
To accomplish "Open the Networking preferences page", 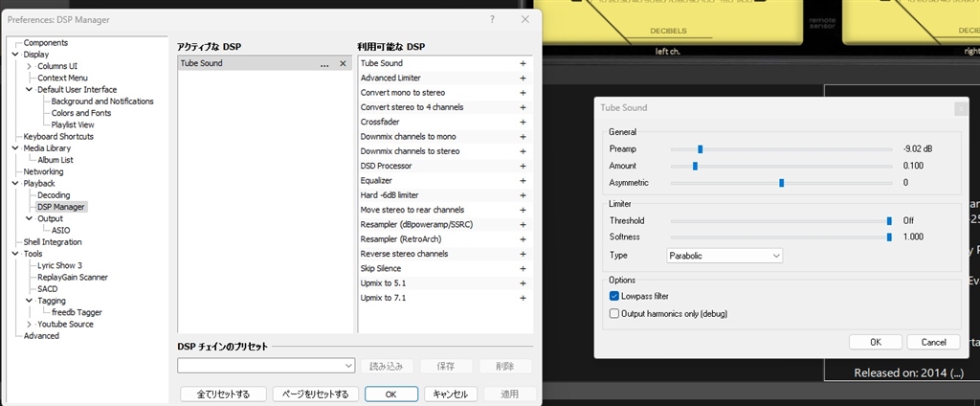I will tap(43, 171).
